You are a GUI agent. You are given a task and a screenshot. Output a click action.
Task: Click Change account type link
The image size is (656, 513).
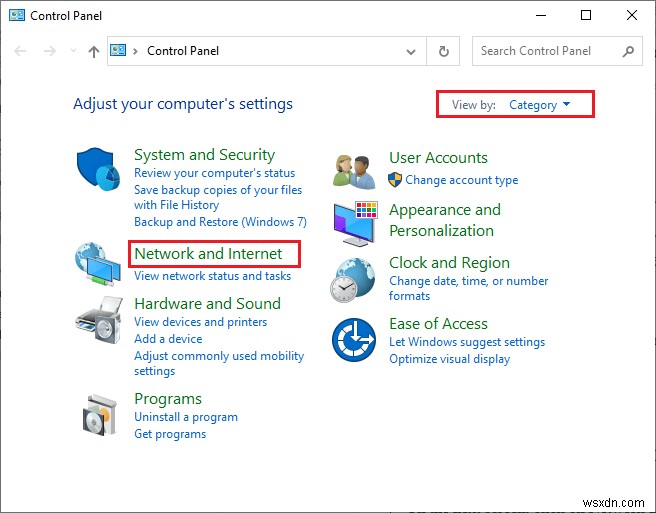pyautogui.click(x=461, y=180)
